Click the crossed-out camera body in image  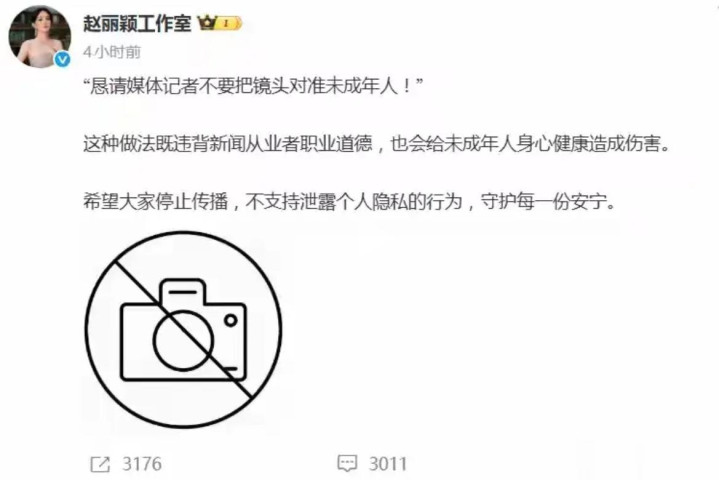point(183,330)
